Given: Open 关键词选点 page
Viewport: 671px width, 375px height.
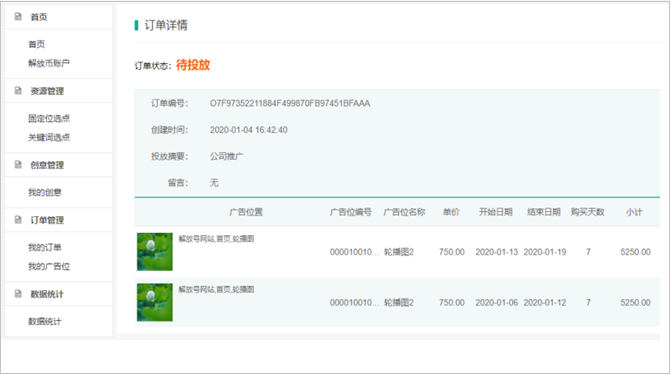Looking at the screenshot, I should coord(49,137).
